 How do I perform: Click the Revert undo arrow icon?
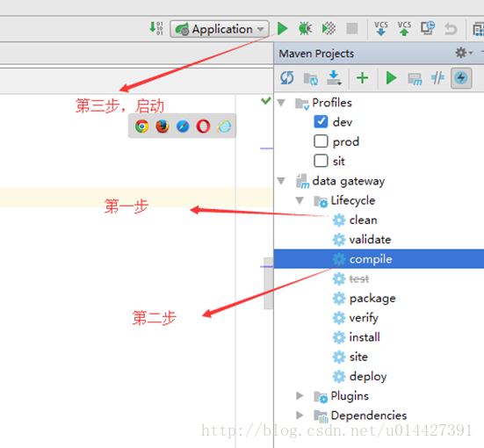pyautogui.click(x=451, y=29)
